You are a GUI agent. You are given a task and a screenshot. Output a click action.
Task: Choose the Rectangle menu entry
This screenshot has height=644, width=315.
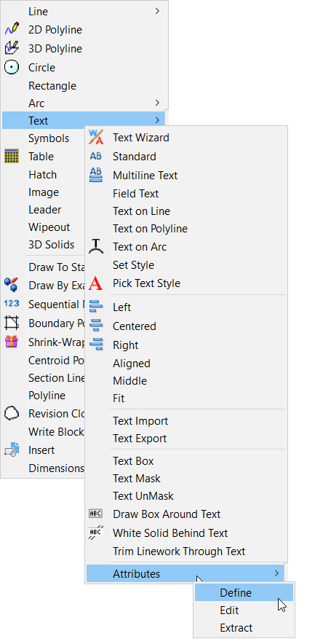click(x=52, y=86)
